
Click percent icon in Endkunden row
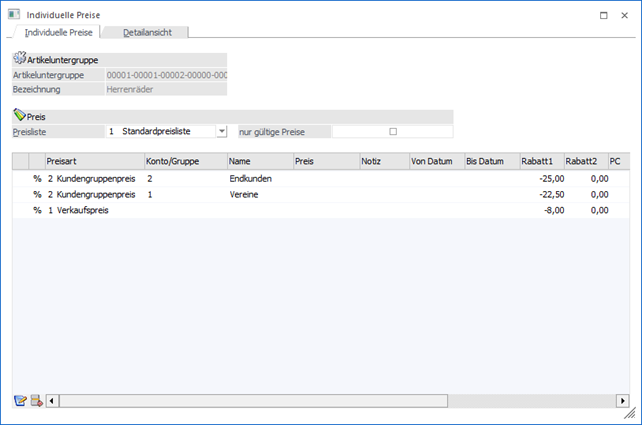coord(37,177)
